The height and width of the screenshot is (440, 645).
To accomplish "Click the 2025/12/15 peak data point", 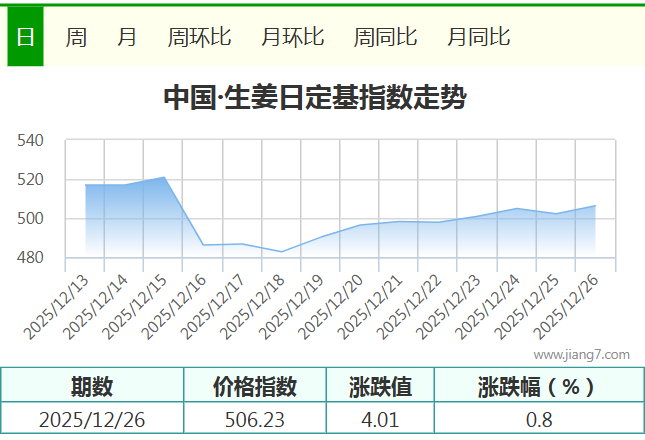I will [x=164, y=177].
